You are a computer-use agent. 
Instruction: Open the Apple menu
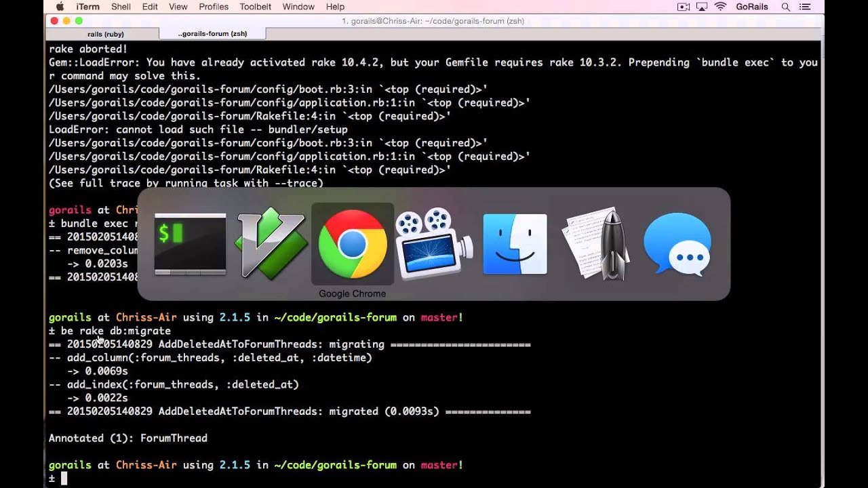[60, 7]
